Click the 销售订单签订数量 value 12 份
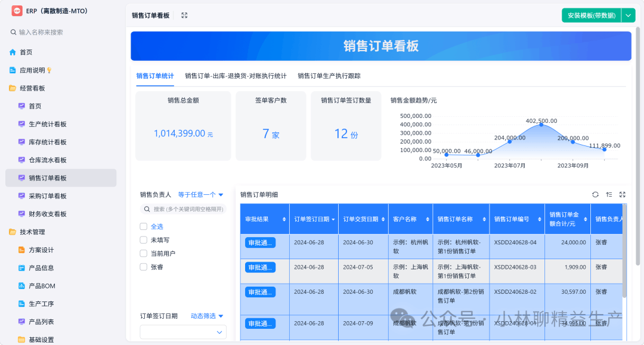Image resolution: width=644 pixels, height=345 pixels. (346, 134)
